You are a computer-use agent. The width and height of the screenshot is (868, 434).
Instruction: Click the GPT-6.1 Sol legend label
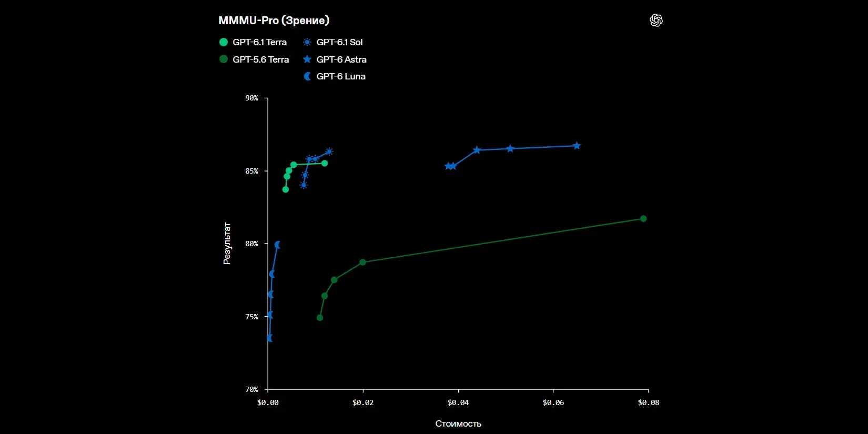[339, 42]
